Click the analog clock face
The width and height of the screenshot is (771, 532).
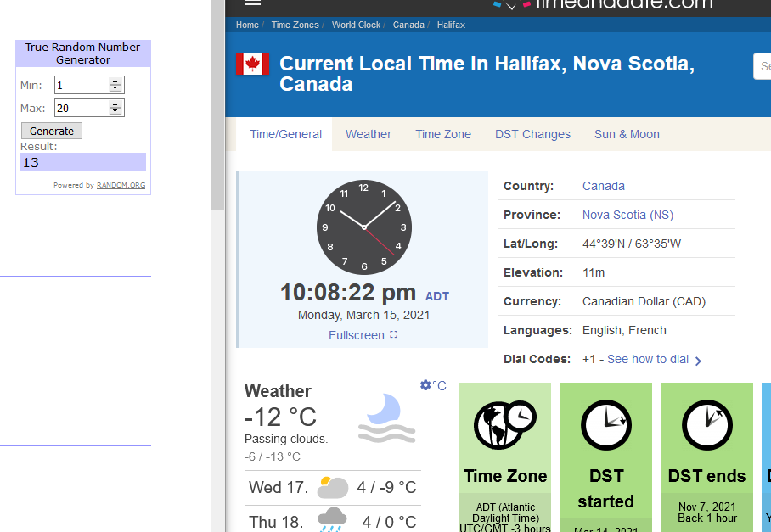364,227
